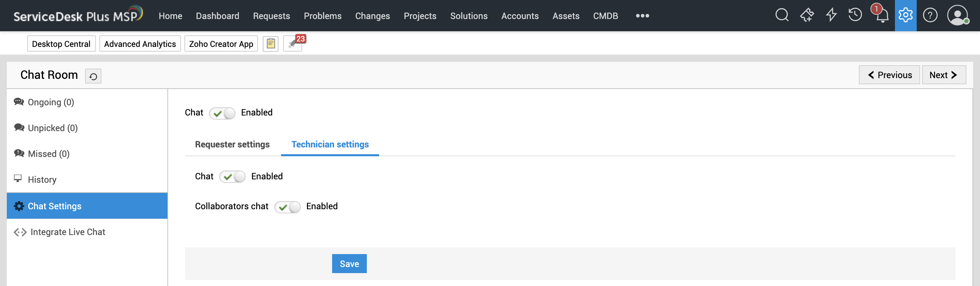Toggle the Technician settings Chat switch
This screenshot has height=286, width=980.
(x=232, y=177)
